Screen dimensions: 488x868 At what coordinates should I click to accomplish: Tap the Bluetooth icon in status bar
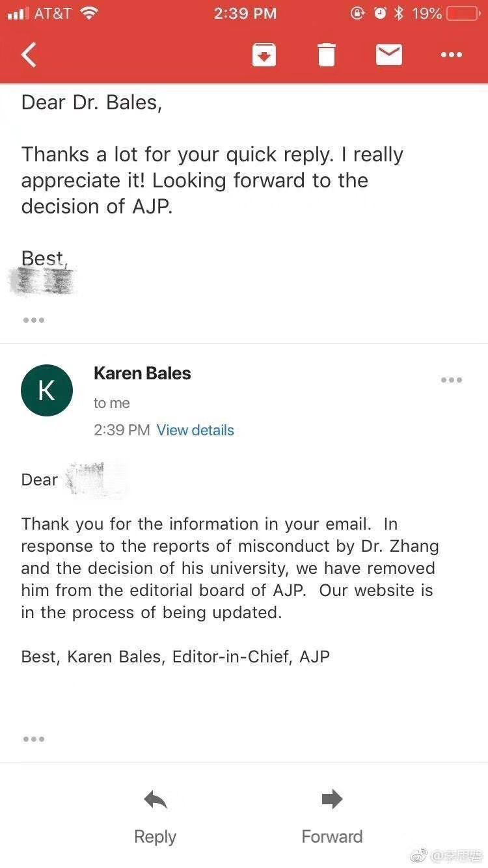click(400, 13)
